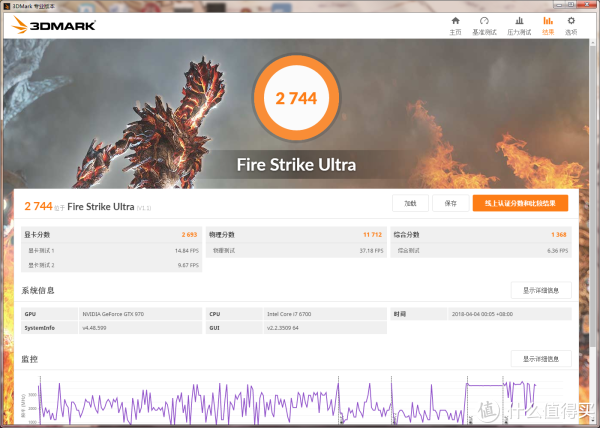Click the 显卡分数 header label
Image resolution: width=600 pixels, height=428 pixels.
pos(37,234)
